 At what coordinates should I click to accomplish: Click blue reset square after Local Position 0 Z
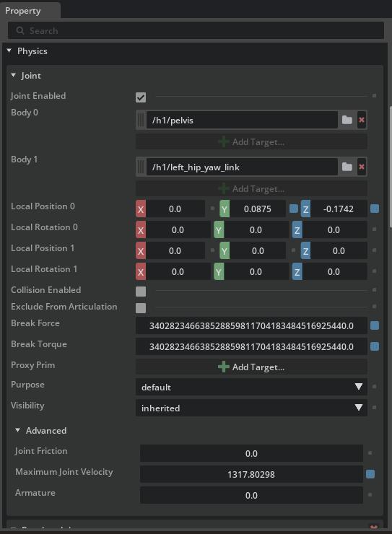coord(375,209)
